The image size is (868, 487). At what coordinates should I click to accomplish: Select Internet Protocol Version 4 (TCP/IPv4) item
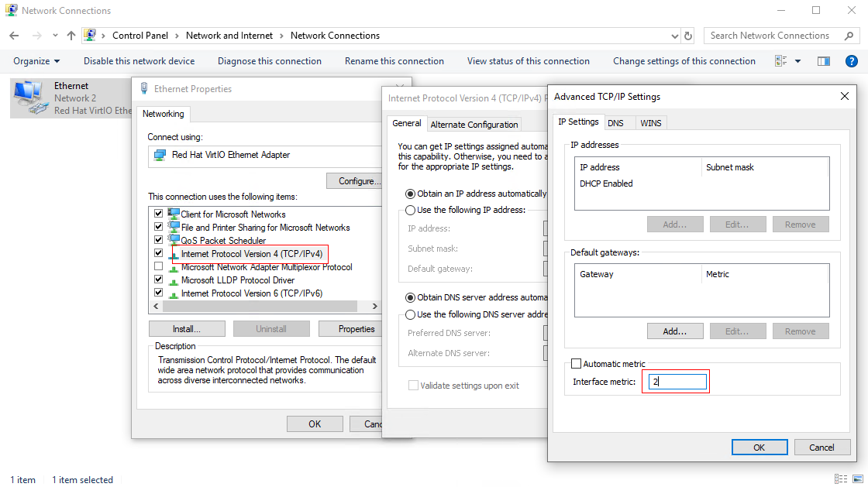(x=251, y=254)
